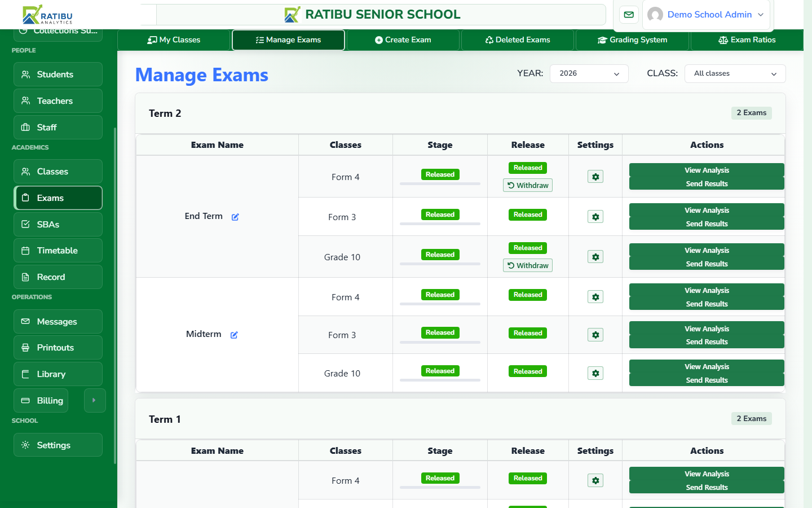Click the edit icon next to End Term
The height and width of the screenshot is (508, 812).
pyautogui.click(x=235, y=217)
